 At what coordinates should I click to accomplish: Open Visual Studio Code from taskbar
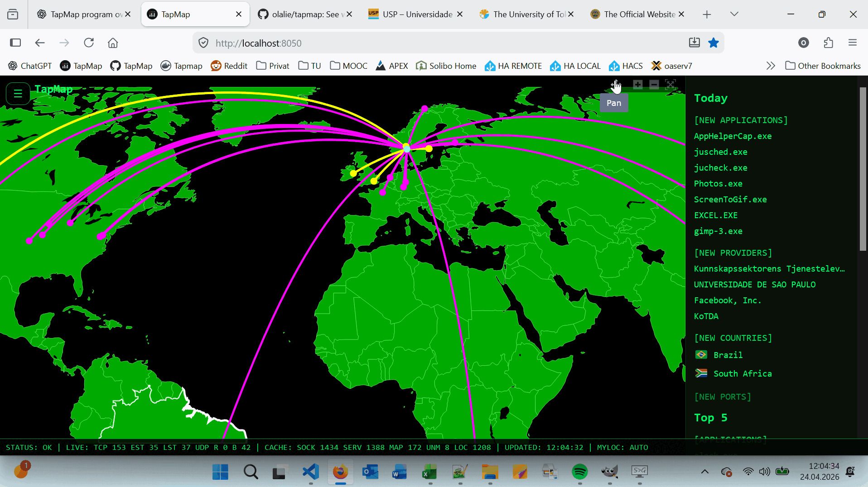pyautogui.click(x=311, y=472)
